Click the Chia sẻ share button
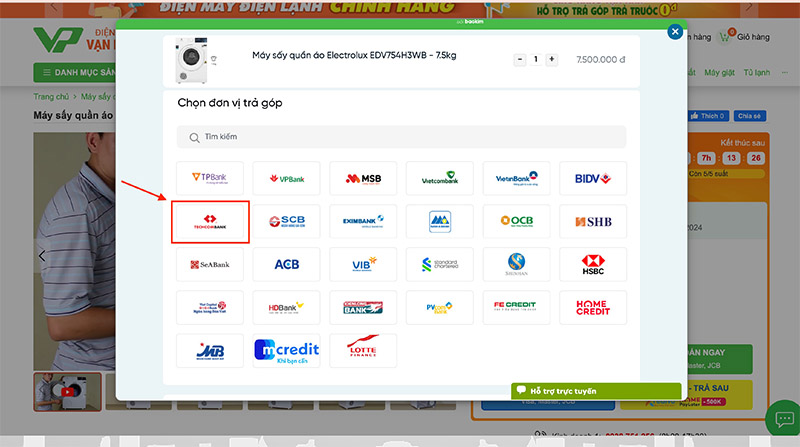800x447 pixels. [x=749, y=116]
